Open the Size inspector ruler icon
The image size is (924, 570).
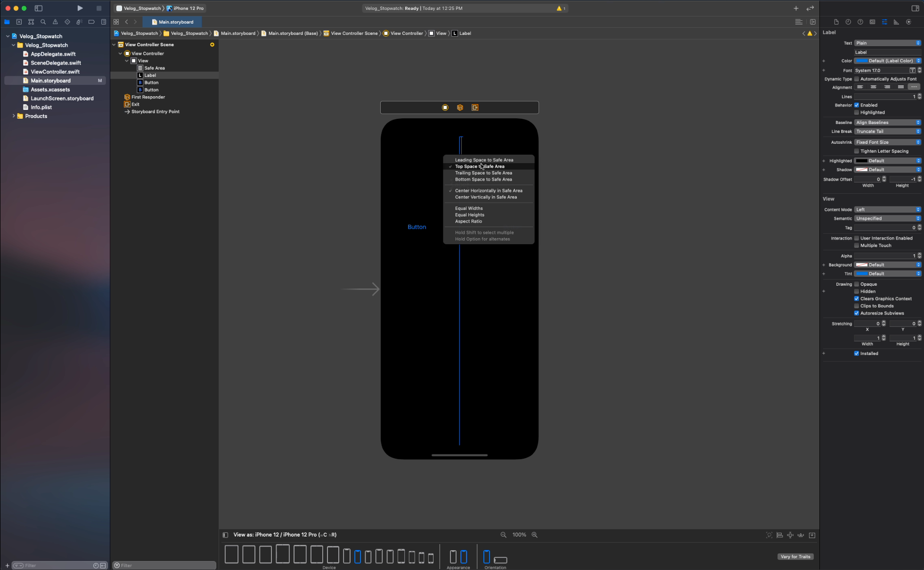click(x=896, y=22)
